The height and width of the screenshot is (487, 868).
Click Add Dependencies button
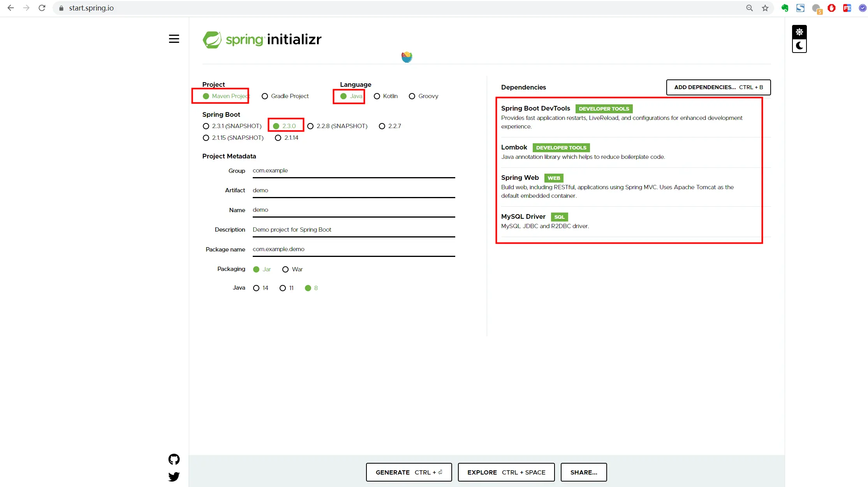point(718,87)
